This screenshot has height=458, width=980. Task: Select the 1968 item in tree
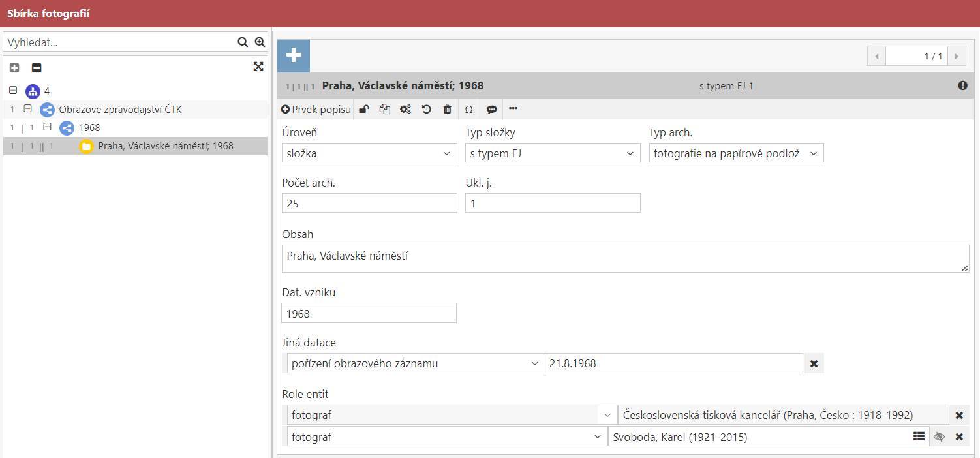tap(89, 128)
